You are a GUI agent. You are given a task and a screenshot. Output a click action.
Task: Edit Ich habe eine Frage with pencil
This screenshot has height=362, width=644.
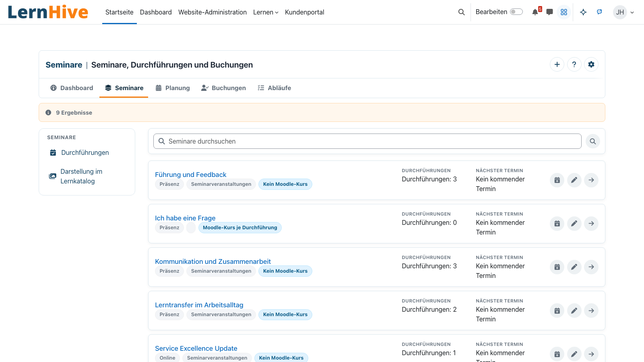pyautogui.click(x=574, y=224)
